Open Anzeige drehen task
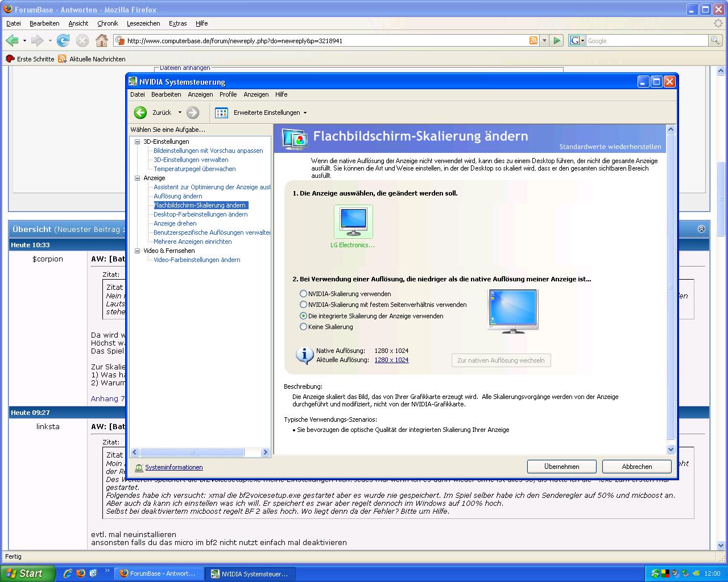Viewport: 728px width, 582px height. pyautogui.click(x=175, y=223)
